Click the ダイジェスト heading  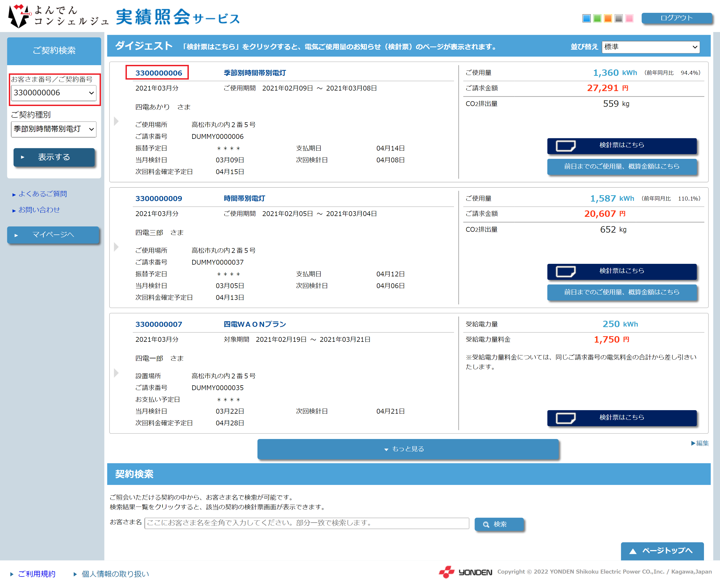point(144,46)
